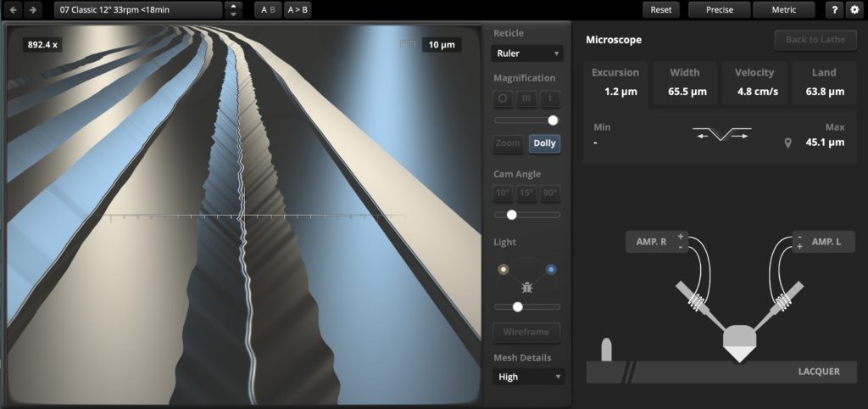Select the triple-line magnification preset
This screenshot has height=409, width=868.
click(526, 98)
